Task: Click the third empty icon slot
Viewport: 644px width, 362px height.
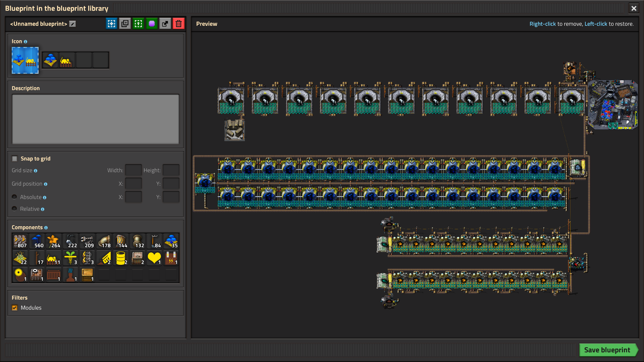Action: (84, 60)
